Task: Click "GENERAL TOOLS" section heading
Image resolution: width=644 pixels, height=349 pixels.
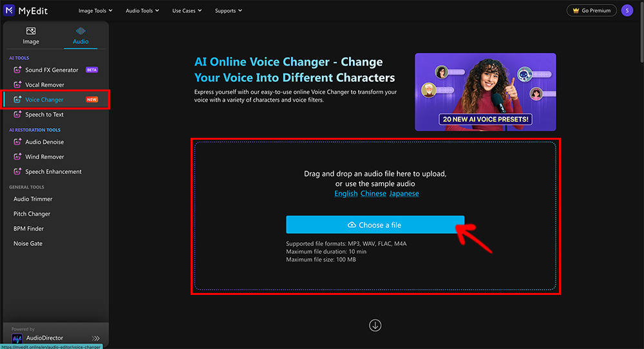Action: click(26, 187)
